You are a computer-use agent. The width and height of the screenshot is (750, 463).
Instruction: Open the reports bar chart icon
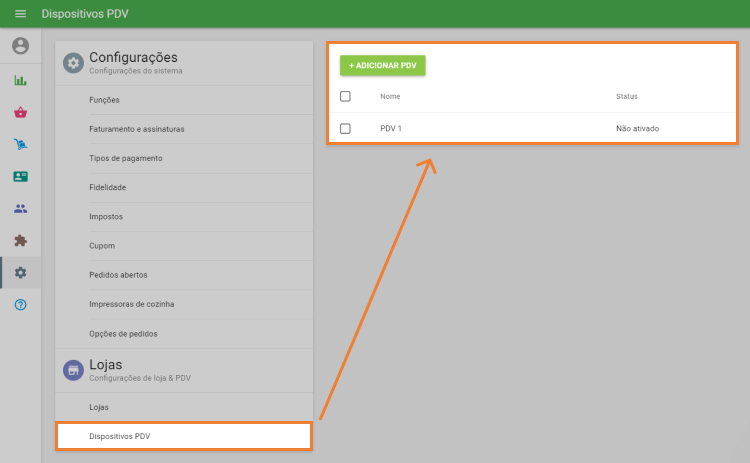click(x=20, y=80)
